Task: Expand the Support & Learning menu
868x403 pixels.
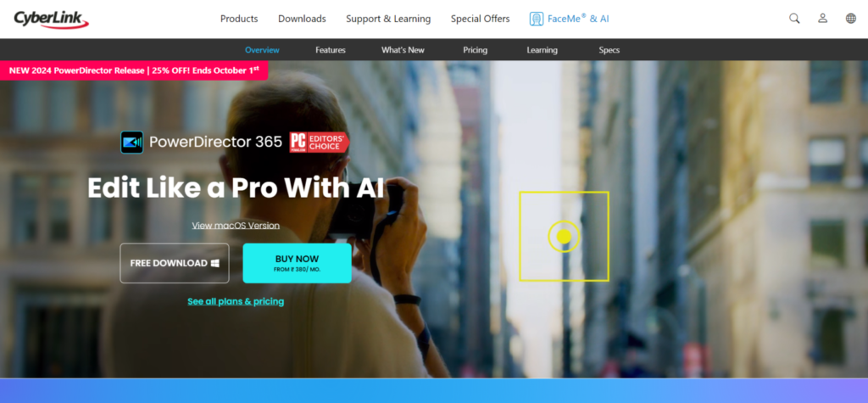Action: 388,19
